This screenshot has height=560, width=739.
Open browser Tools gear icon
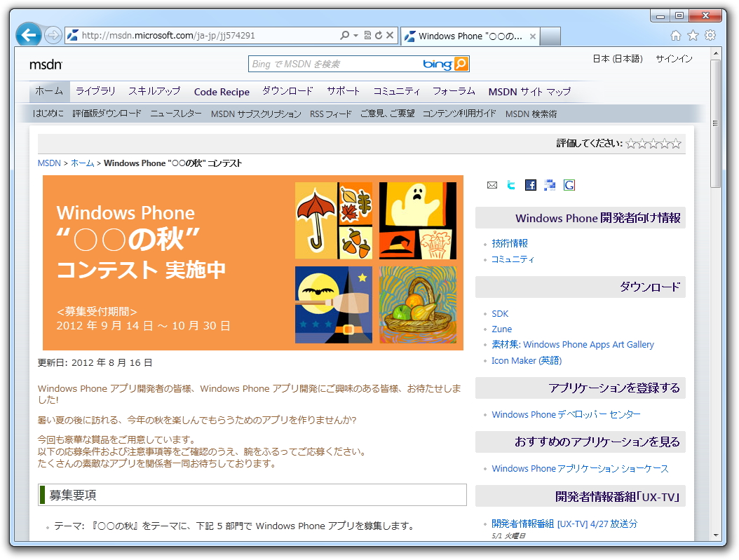(x=710, y=35)
